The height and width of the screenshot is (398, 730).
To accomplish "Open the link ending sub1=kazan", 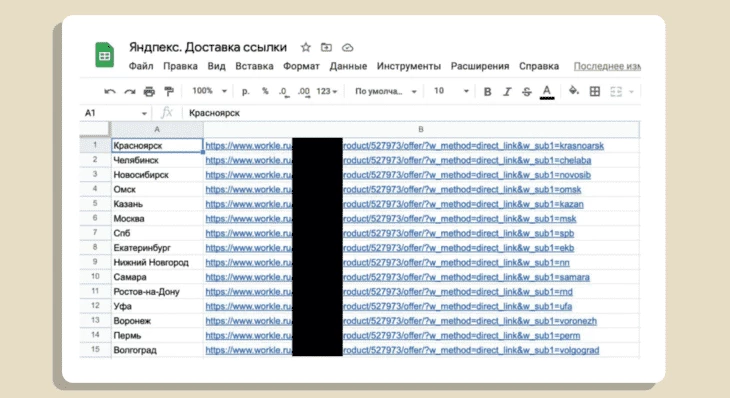I will [x=394, y=204].
